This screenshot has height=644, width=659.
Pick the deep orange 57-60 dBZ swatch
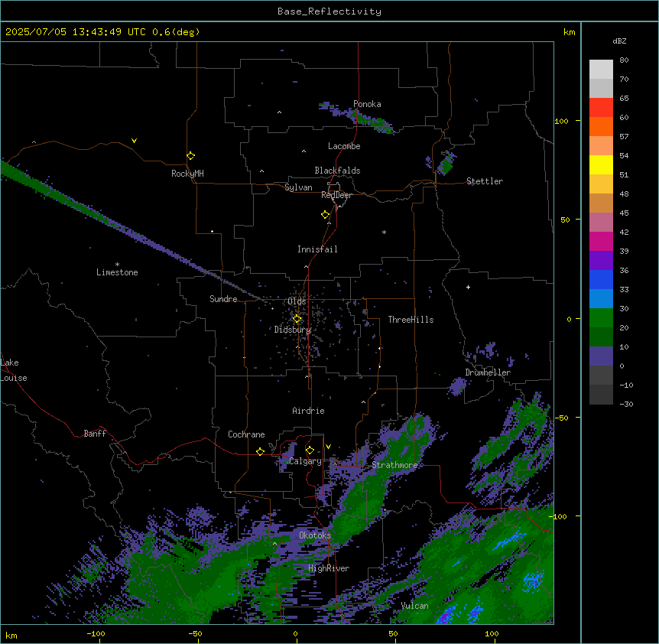(x=601, y=126)
